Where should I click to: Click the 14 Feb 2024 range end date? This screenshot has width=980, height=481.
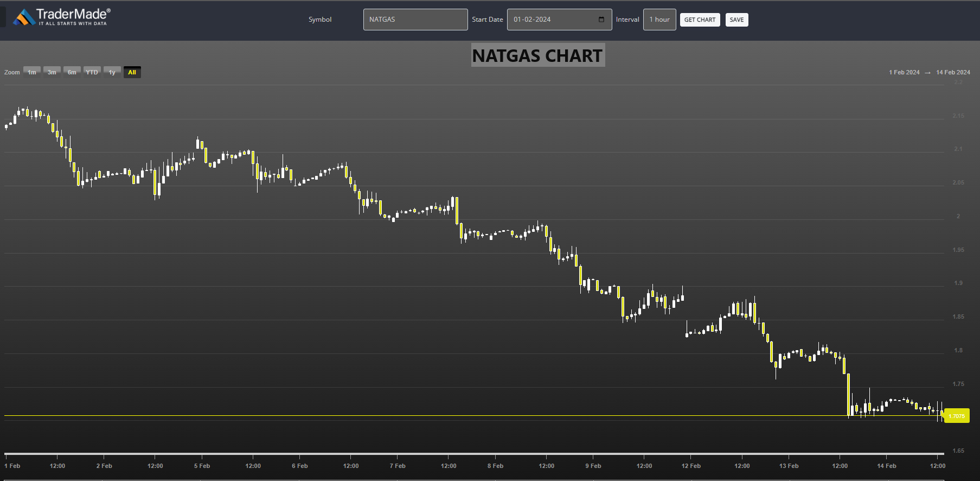click(953, 72)
